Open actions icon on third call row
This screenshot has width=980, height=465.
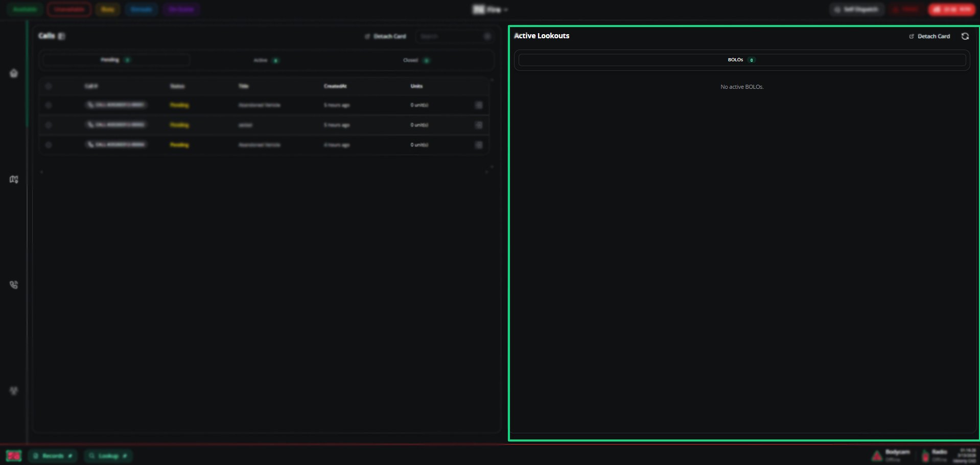[x=479, y=145]
